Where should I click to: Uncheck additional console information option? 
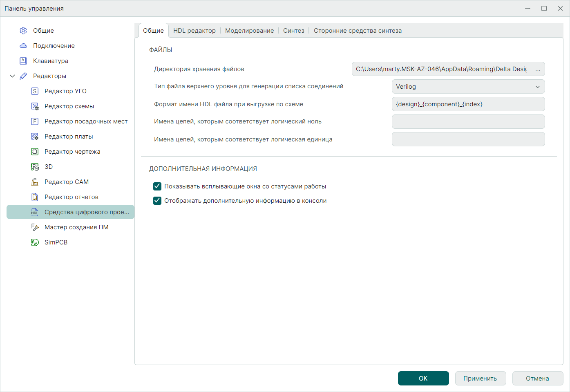[157, 201]
